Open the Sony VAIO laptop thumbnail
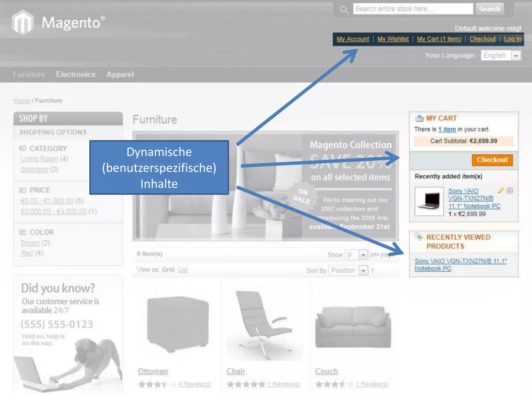 tap(429, 201)
